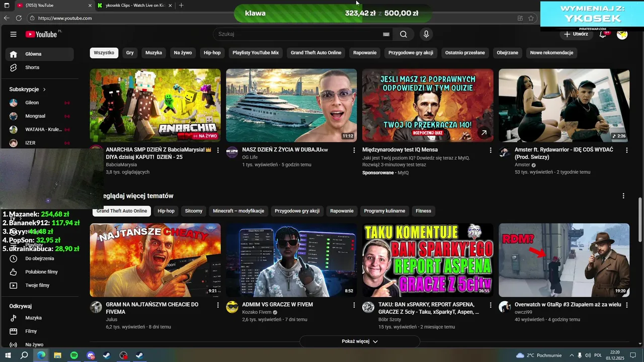The image size is (644, 362).
Task: Select the Fitness topic chip
Action: pos(423,211)
